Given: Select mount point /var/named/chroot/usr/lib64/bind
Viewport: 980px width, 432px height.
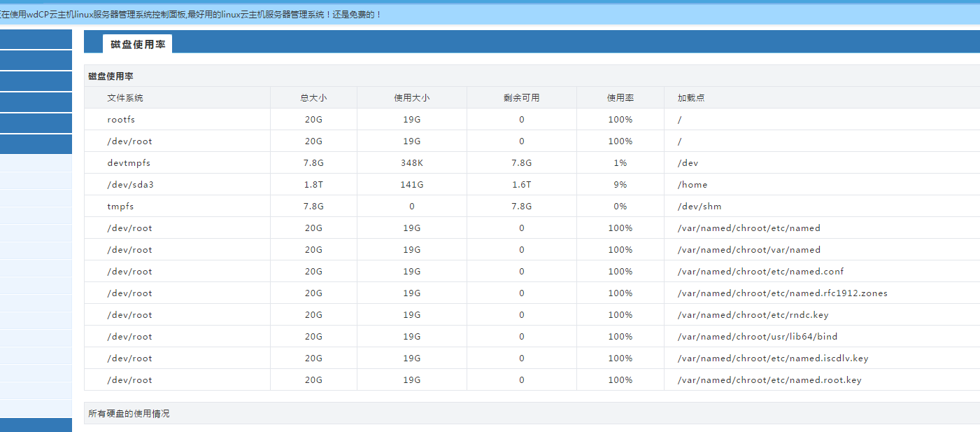Looking at the screenshot, I should pos(758,337).
